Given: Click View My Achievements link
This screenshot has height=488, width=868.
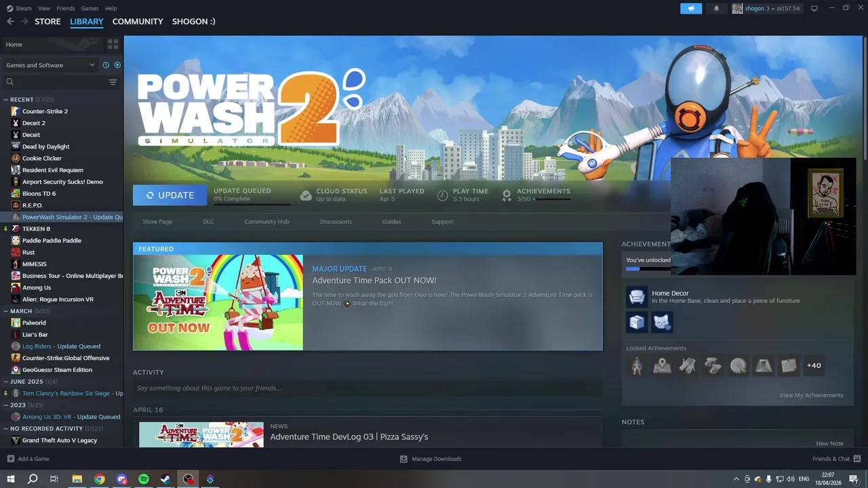Looking at the screenshot, I should (x=811, y=395).
